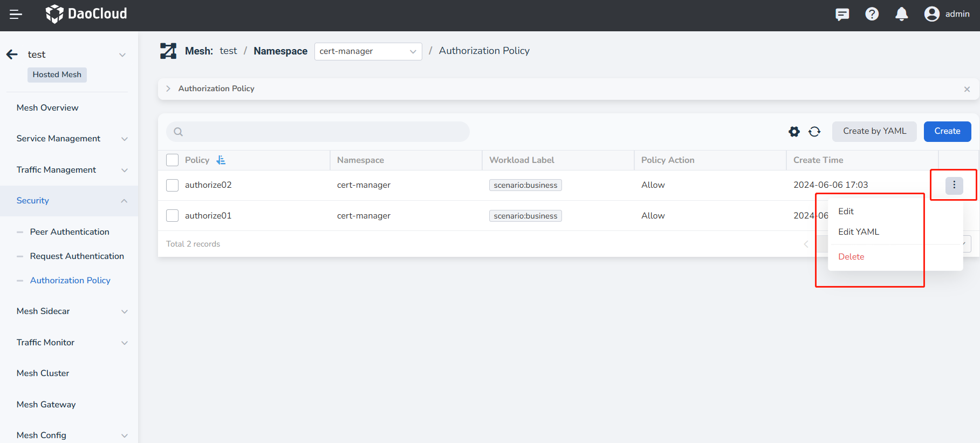
Task: Refresh the authorization policy list
Action: click(x=814, y=132)
